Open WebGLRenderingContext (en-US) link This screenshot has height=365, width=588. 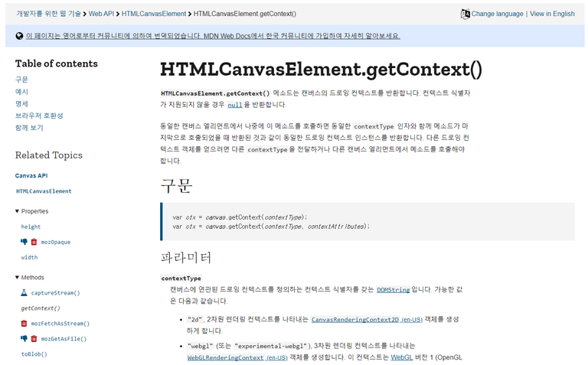pyautogui.click(x=237, y=357)
